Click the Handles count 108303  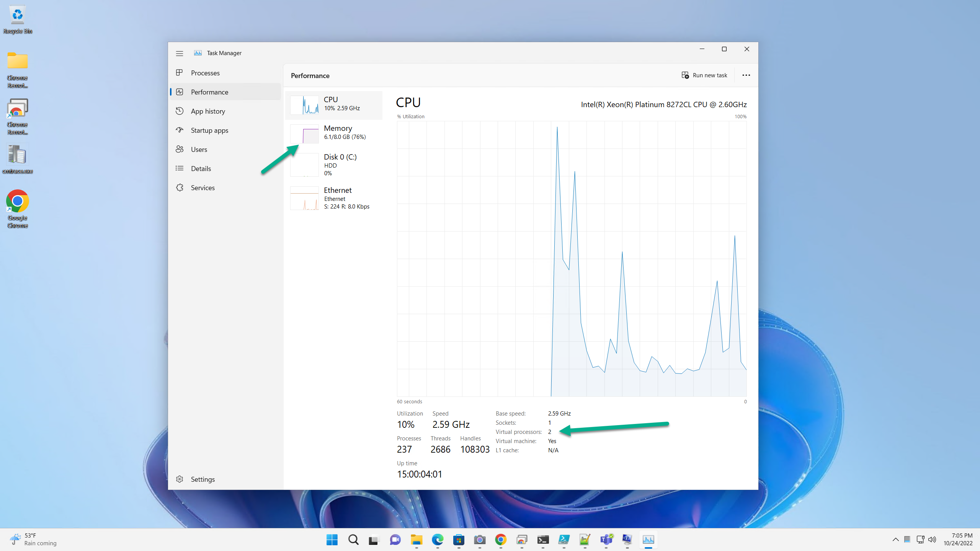(x=475, y=449)
